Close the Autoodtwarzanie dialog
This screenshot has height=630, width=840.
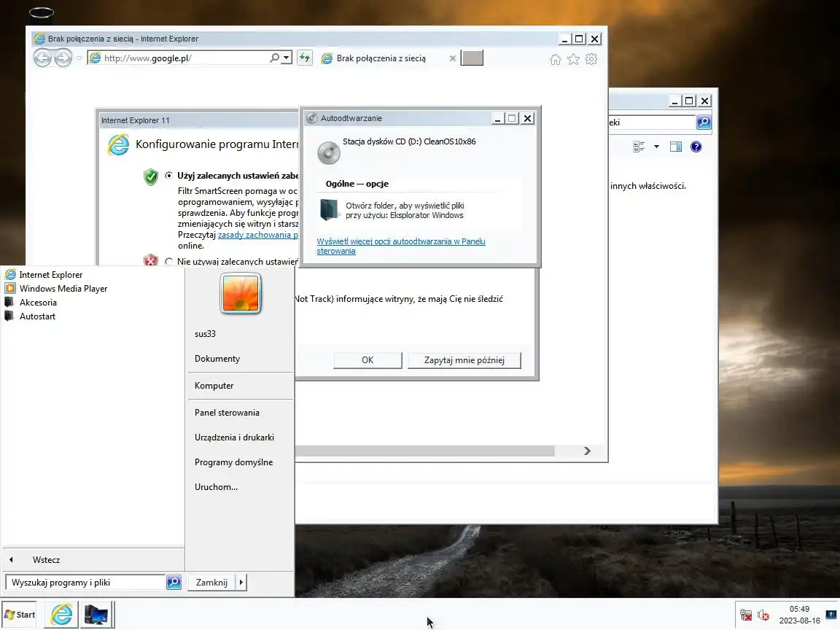point(528,118)
